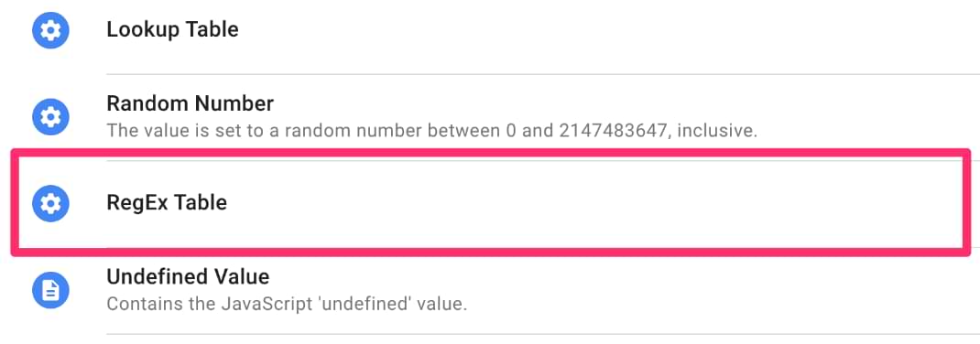This screenshot has height=344, width=980.
Task: Click the gear icon beside Lookup Table
Action: click(50, 30)
